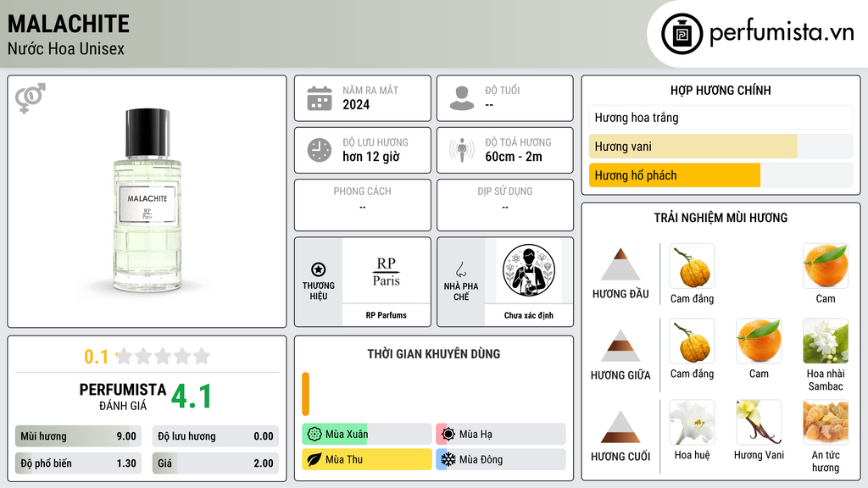Click the Hoa huệ tuberose image
Screen dimensions: 868x488
(692, 422)
